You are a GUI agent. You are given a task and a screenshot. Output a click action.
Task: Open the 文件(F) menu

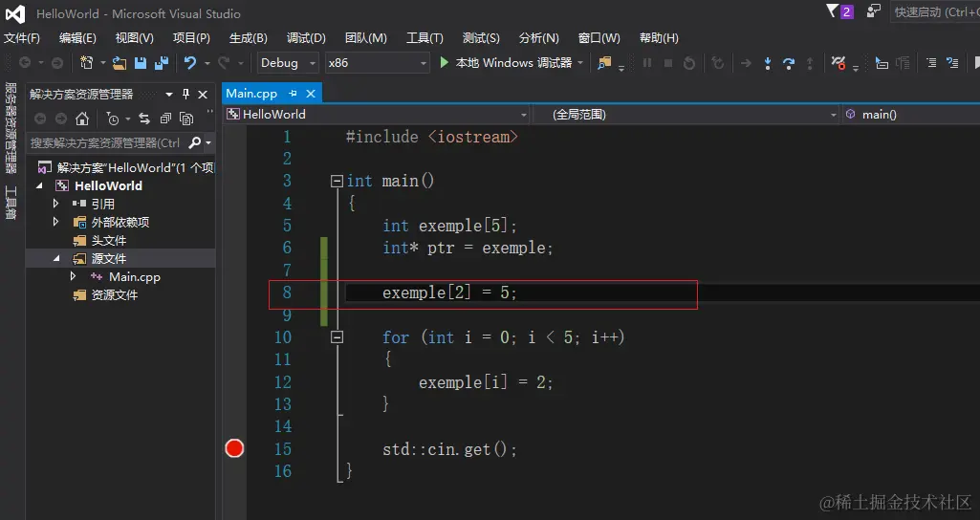click(x=22, y=38)
